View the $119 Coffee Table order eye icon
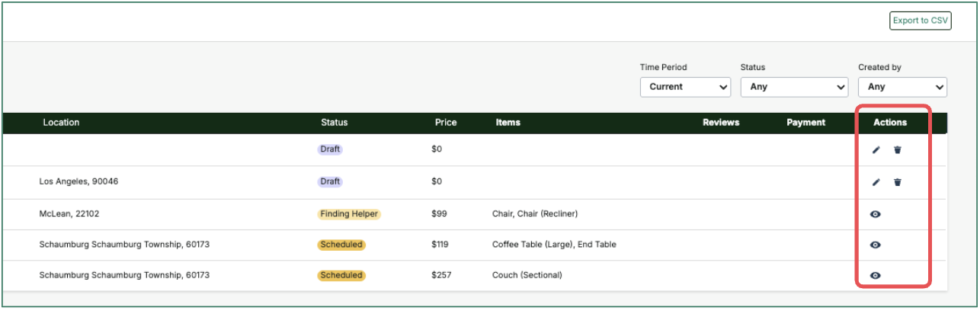The width and height of the screenshot is (980, 311). coord(876,245)
